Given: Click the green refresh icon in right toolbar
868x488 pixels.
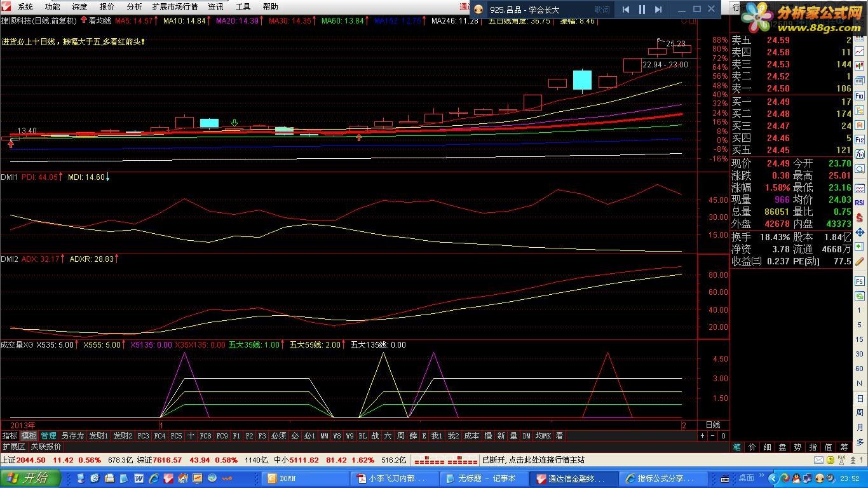Looking at the screenshot, I should 860,297.
